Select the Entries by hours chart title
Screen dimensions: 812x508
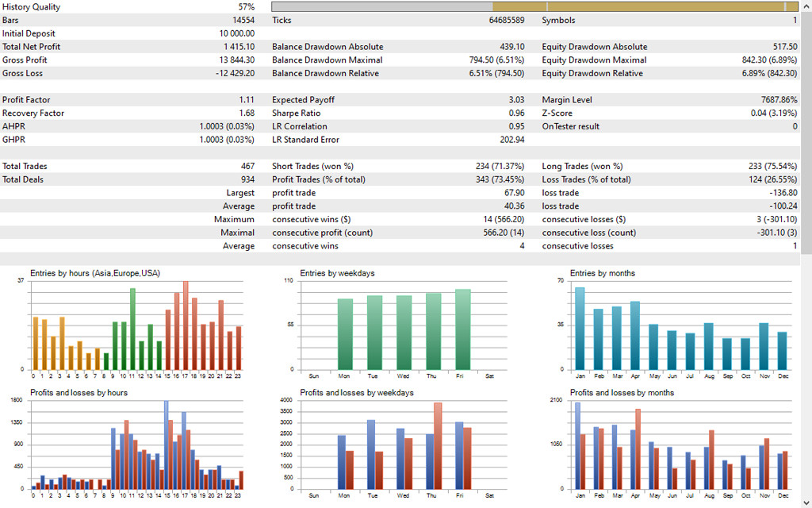pos(94,273)
